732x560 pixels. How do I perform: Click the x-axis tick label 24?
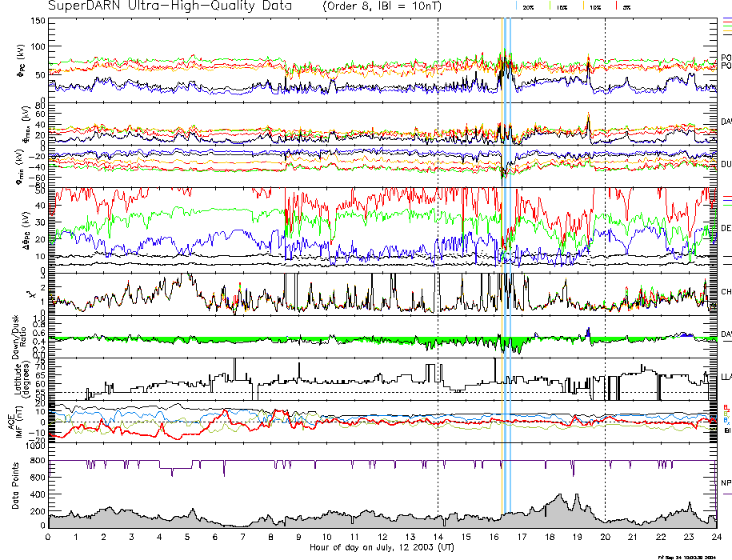click(x=716, y=537)
